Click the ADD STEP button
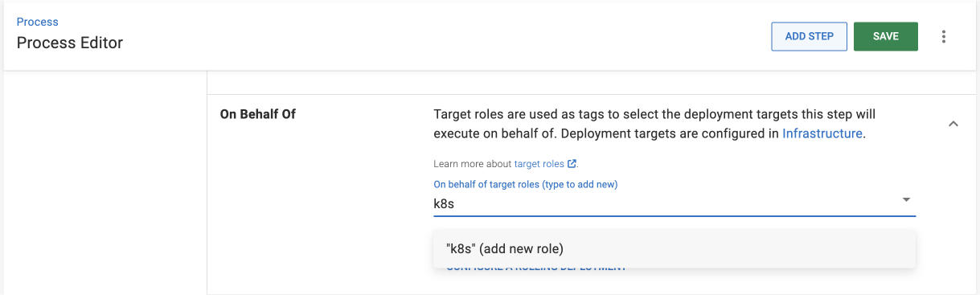980x295 pixels. pos(809,36)
